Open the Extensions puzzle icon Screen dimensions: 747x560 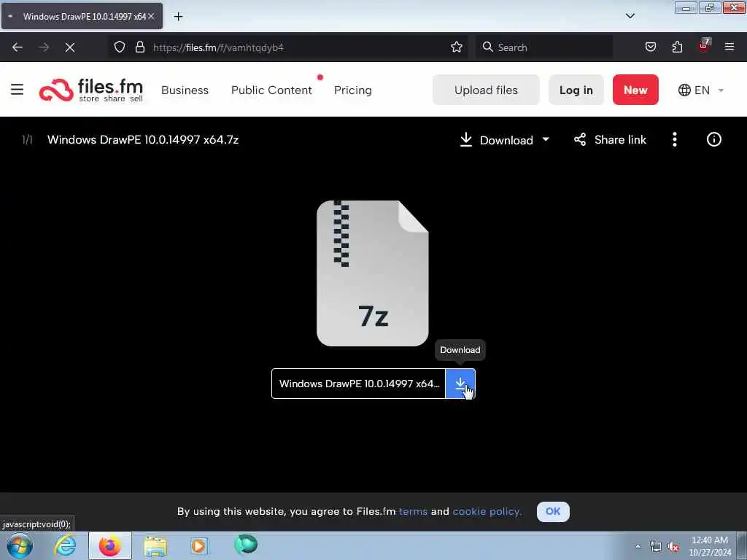pyautogui.click(x=677, y=47)
